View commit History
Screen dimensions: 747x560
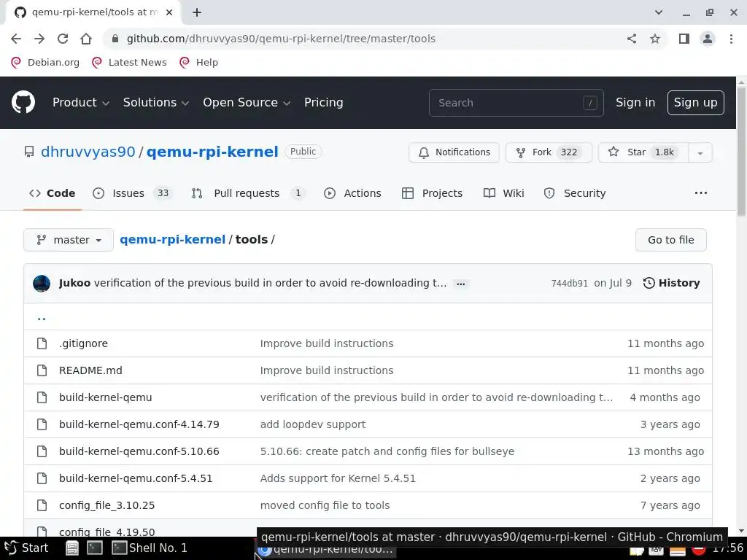click(672, 284)
